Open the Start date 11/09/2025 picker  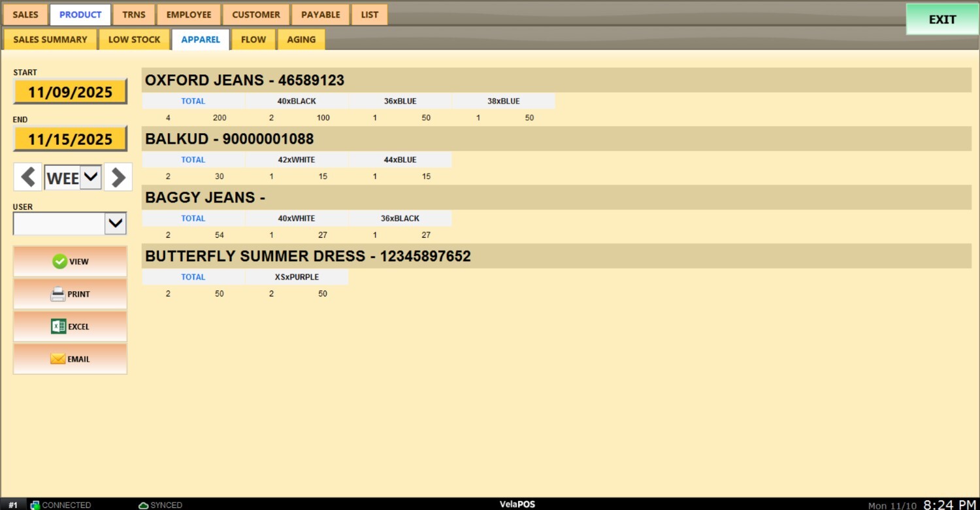pyautogui.click(x=70, y=92)
